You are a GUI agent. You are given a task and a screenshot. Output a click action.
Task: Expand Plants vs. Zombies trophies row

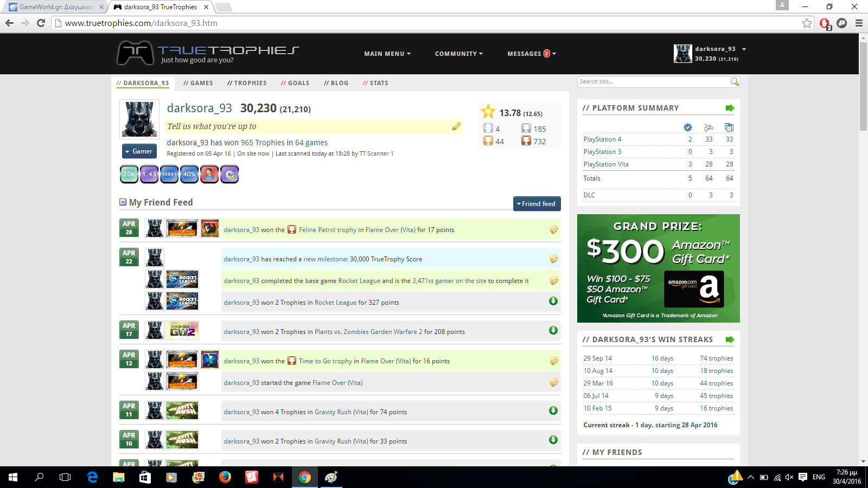tap(553, 330)
